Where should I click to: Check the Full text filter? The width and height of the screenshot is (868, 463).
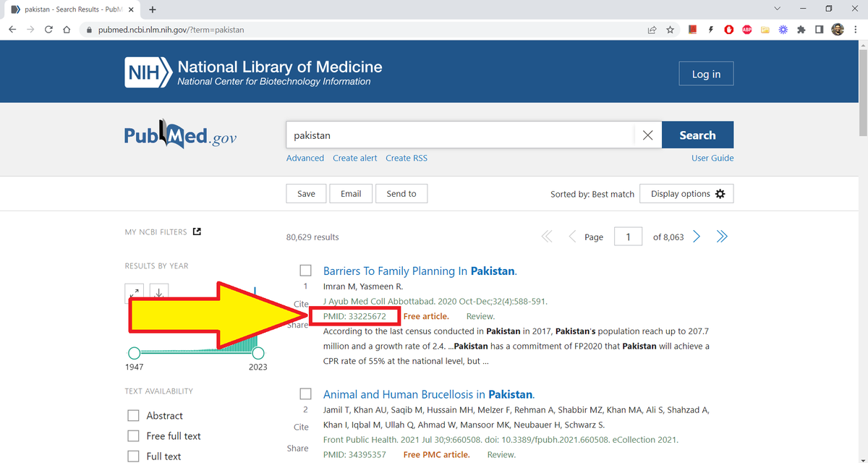133,456
